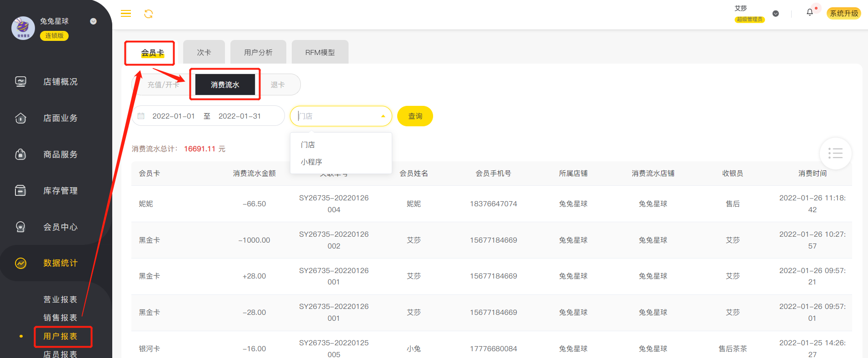Click the 售后 cashier cell
This screenshot has width=868, height=358.
pyautogui.click(x=733, y=204)
